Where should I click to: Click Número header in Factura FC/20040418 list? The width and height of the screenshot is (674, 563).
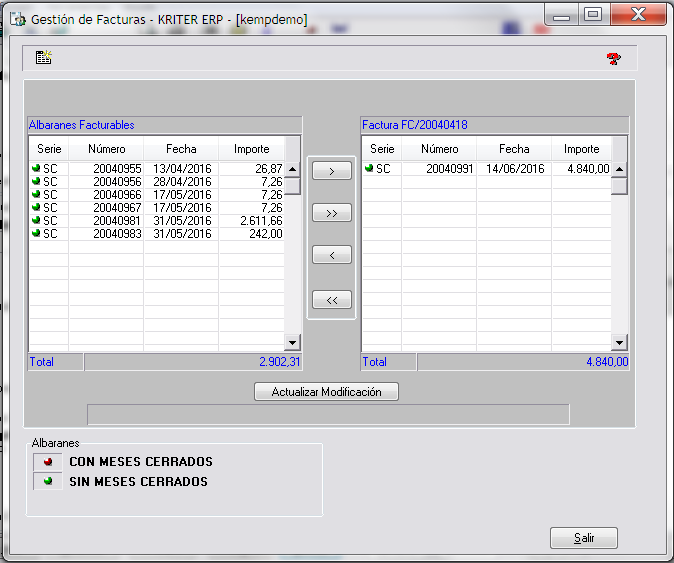pos(439,149)
